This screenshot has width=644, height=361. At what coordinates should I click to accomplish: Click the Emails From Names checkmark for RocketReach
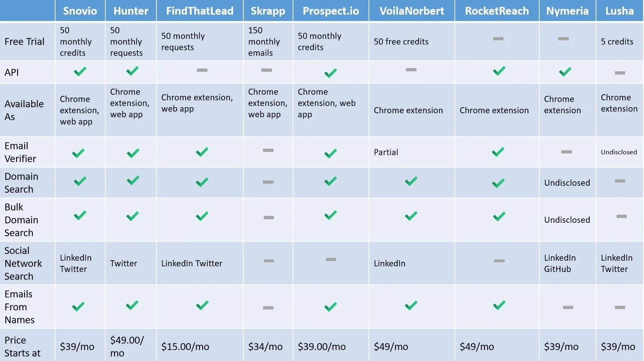[x=499, y=305]
